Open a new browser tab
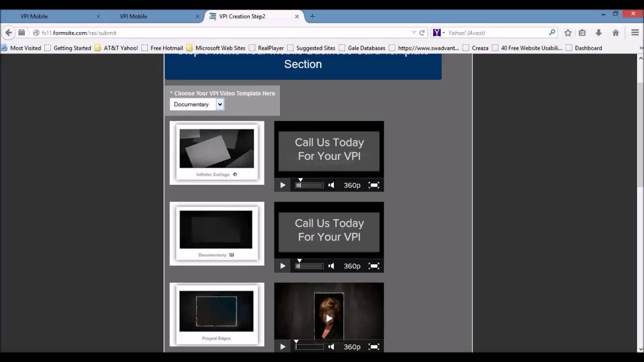 click(x=312, y=16)
